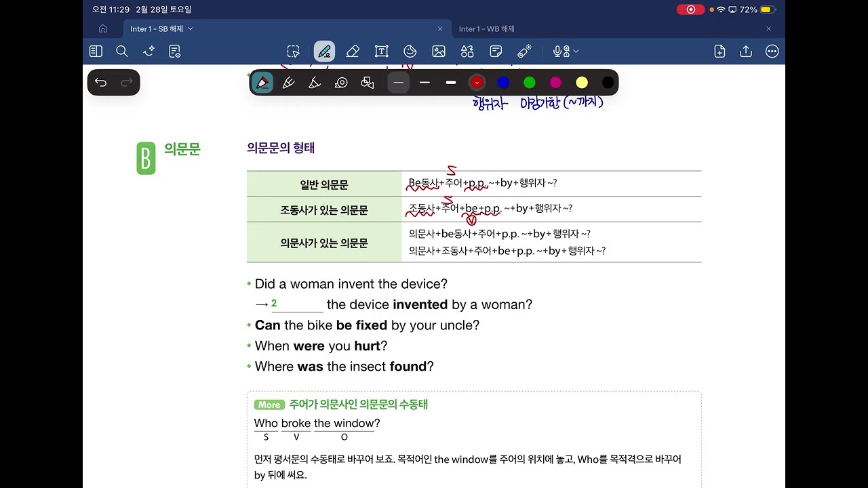
Task: Select the Text box tool
Action: click(x=382, y=52)
